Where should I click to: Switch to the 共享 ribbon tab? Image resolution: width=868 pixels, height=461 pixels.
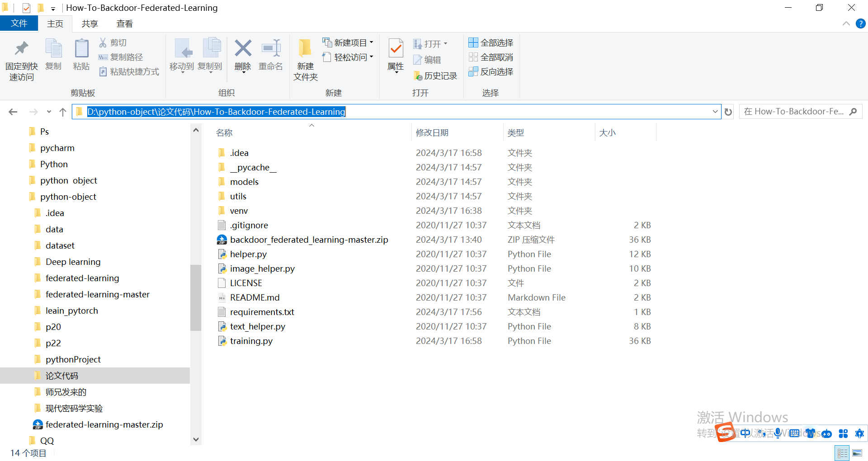90,24
